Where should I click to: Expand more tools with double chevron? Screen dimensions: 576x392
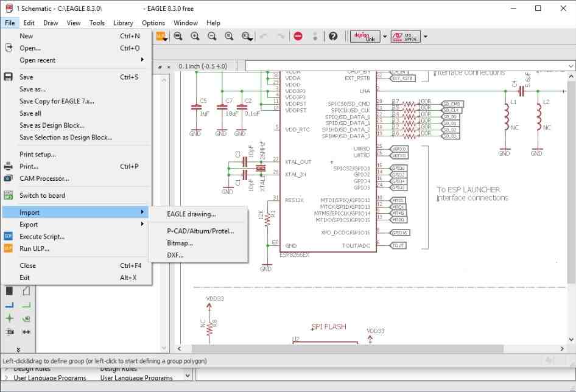click(x=18, y=349)
